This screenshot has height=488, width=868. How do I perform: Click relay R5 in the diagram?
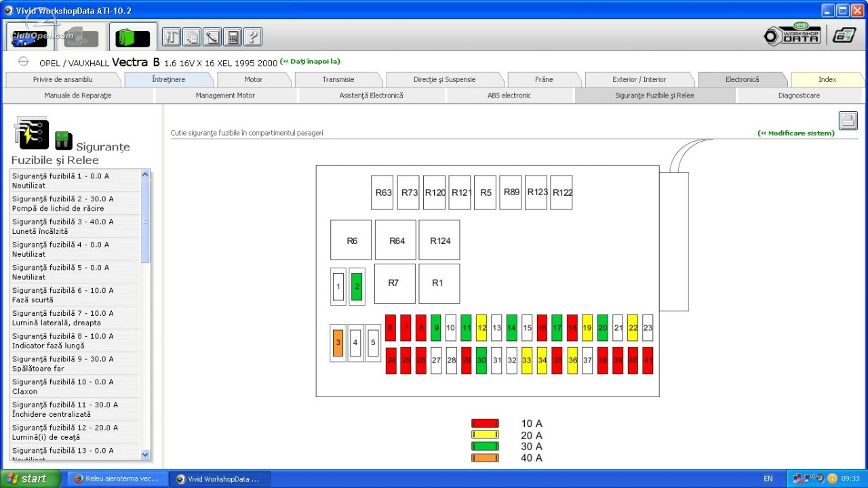[486, 192]
